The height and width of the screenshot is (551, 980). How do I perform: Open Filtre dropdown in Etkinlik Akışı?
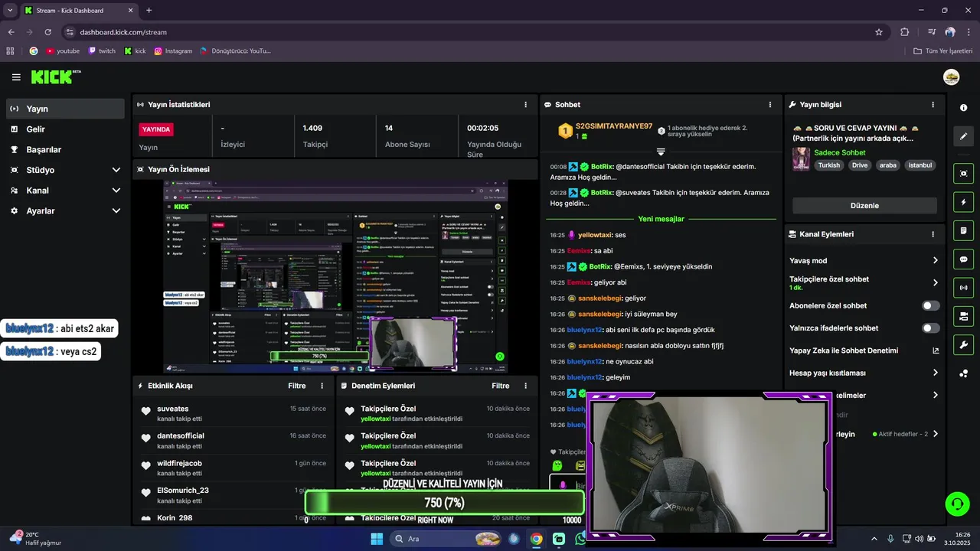coord(297,386)
